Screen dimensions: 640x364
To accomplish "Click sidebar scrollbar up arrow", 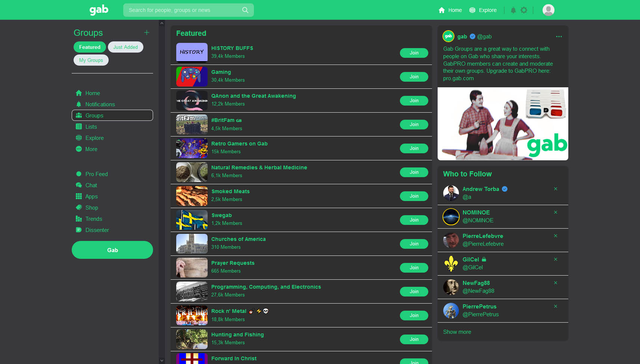I will point(162,23).
